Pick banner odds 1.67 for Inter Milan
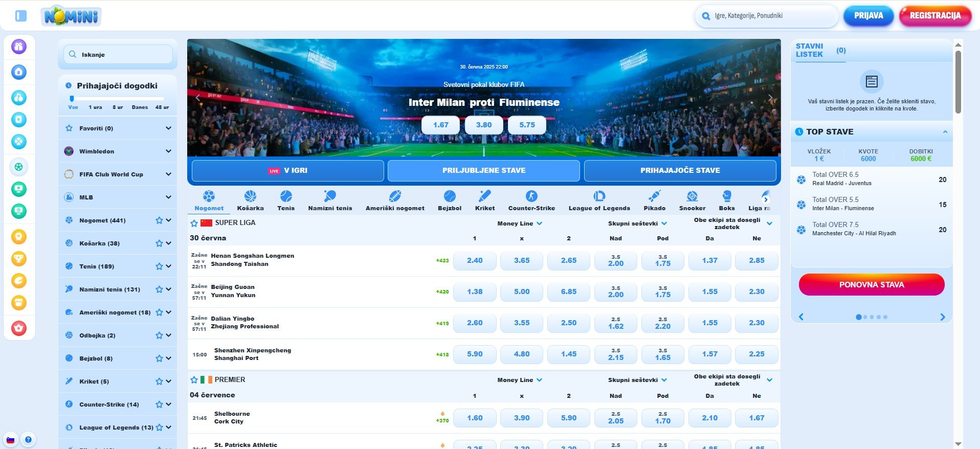Viewport: 980px width, 449px height. point(440,125)
